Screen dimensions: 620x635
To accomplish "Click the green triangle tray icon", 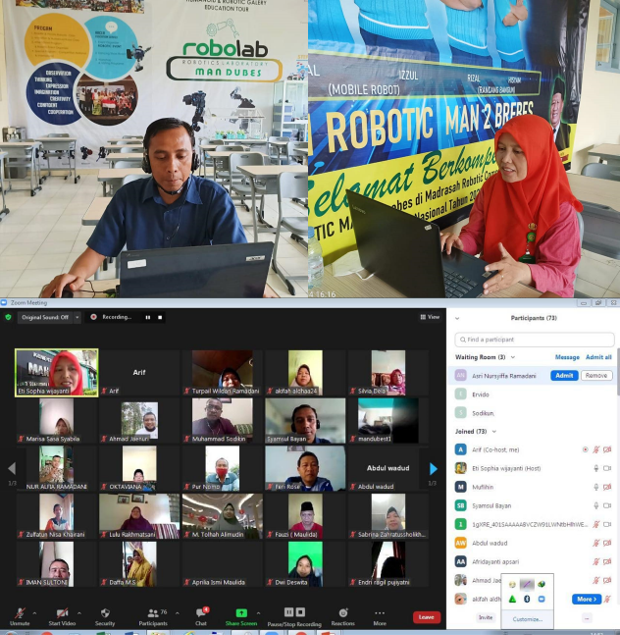I will pyautogui.click(x=512, y=599).
